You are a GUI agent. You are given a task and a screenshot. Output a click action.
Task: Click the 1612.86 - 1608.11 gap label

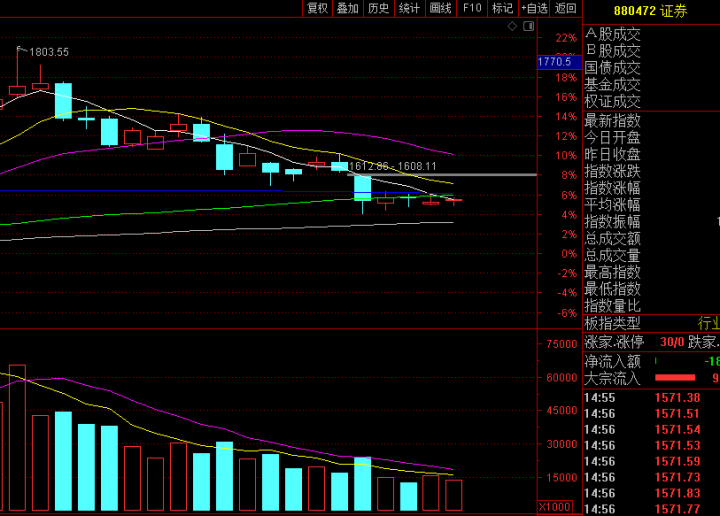point(392,166)
